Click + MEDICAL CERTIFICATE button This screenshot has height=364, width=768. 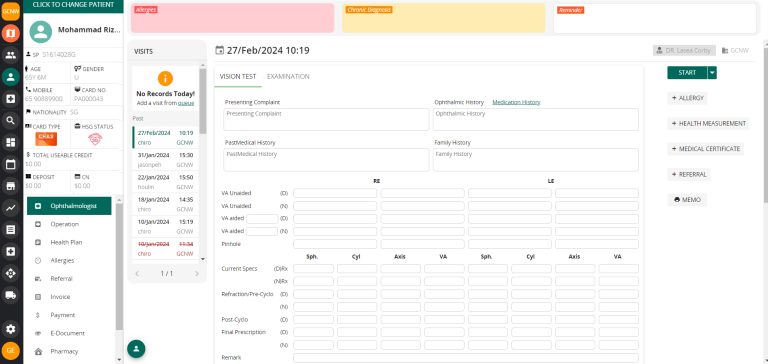(706, 148)
